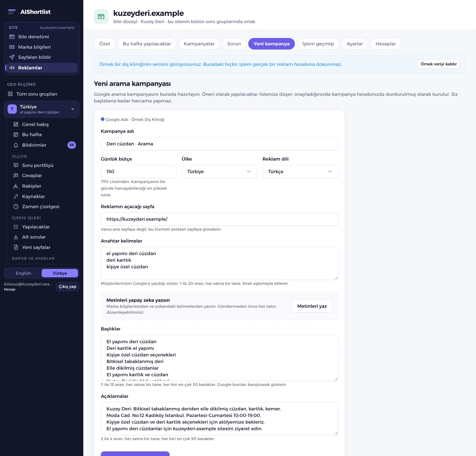
Task: Open the Bildirimler bell icon
Action: point(16,145)
